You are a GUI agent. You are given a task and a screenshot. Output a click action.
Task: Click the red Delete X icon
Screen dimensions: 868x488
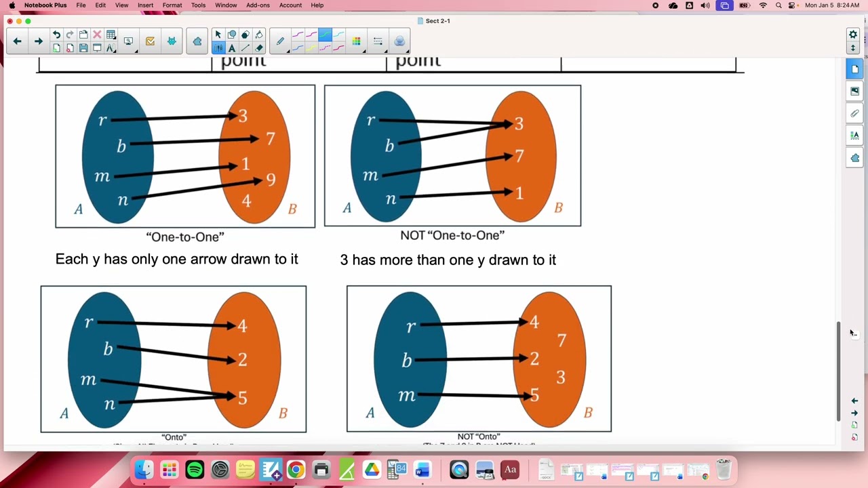pos(97,35)
